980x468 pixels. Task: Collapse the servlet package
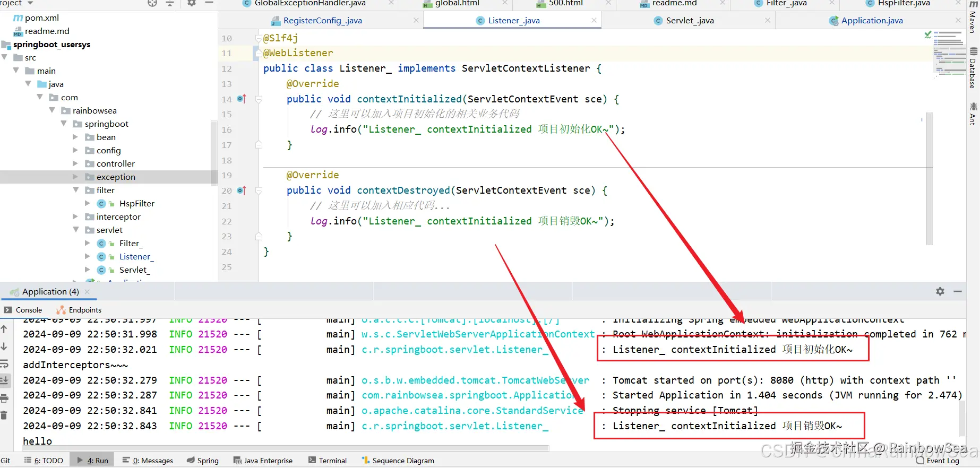point(75,230)
